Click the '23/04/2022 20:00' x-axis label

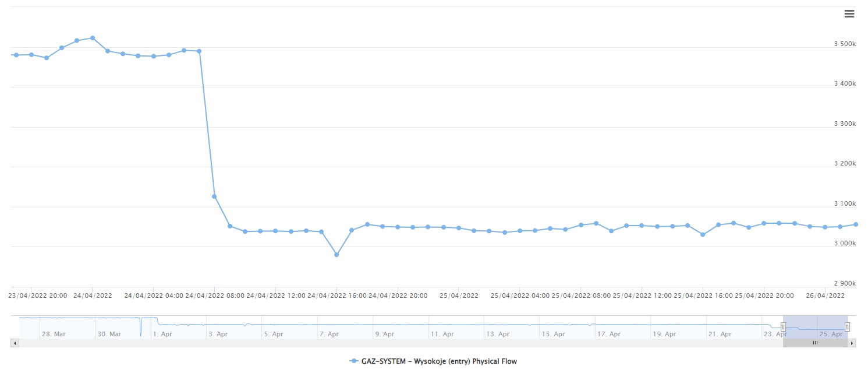point(38,295)
